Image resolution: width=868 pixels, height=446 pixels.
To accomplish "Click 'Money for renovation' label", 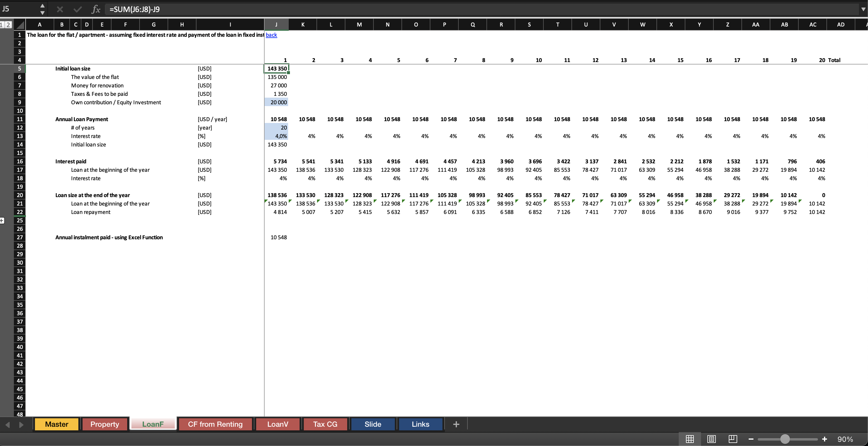I will pos(97,86).
